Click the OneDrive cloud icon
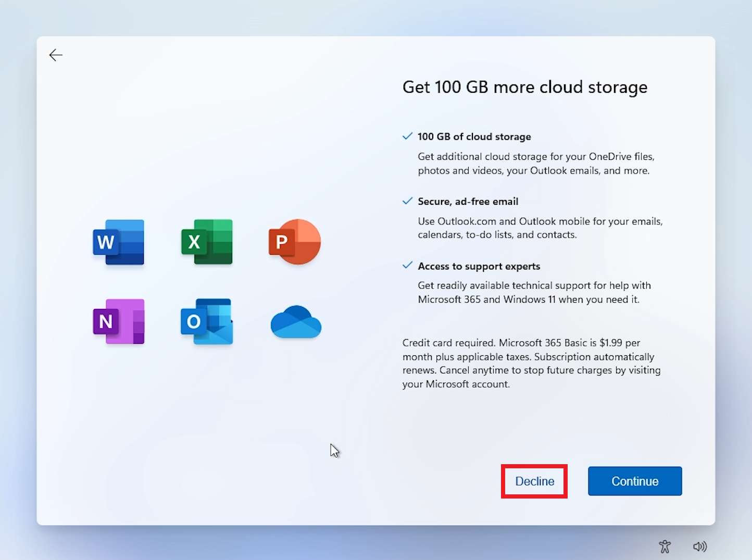The width and height of the screenshot is (752, 560). [x=295, y=322]
